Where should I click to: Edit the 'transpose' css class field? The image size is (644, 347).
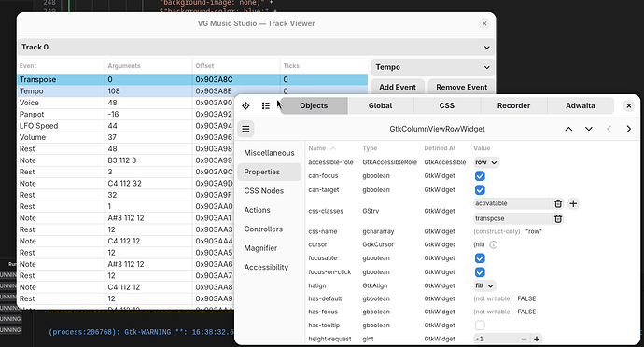click(x=512, y=218)
